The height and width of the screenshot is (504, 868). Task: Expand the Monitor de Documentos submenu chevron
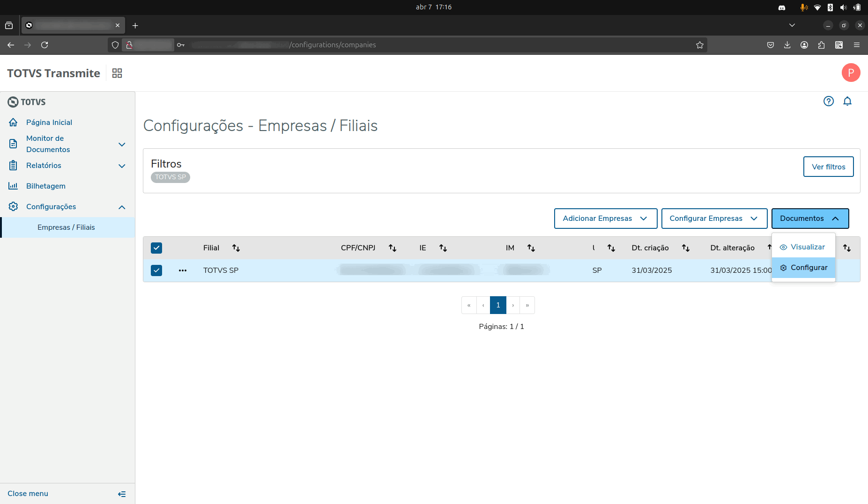pyautogui.click(x=122, y=144)
